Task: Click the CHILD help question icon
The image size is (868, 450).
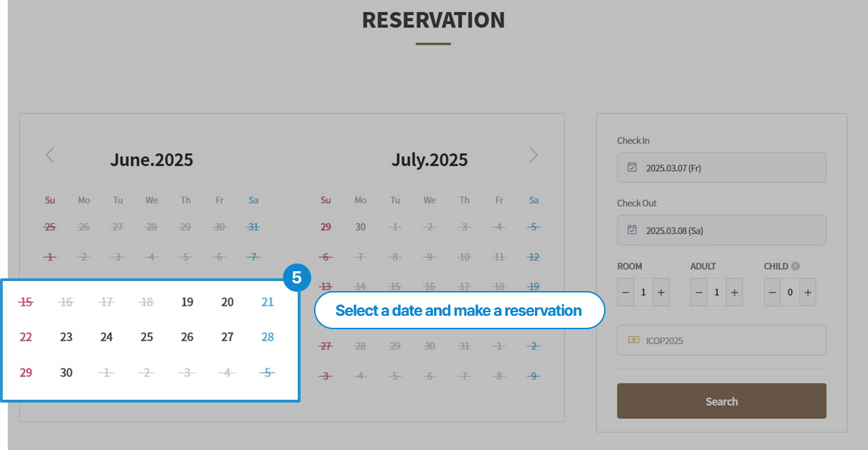Action: click(x=795, y=266)
